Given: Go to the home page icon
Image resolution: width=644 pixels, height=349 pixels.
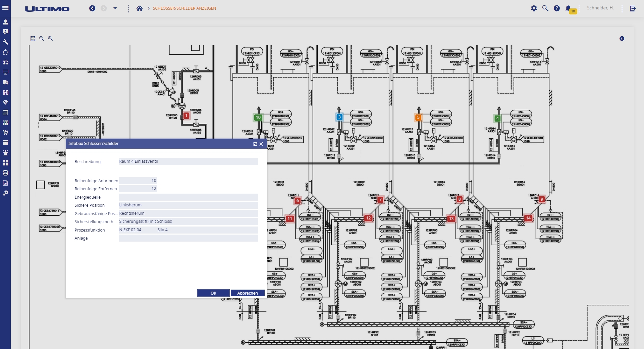Looking at the screenshot, I should point(140,8).
